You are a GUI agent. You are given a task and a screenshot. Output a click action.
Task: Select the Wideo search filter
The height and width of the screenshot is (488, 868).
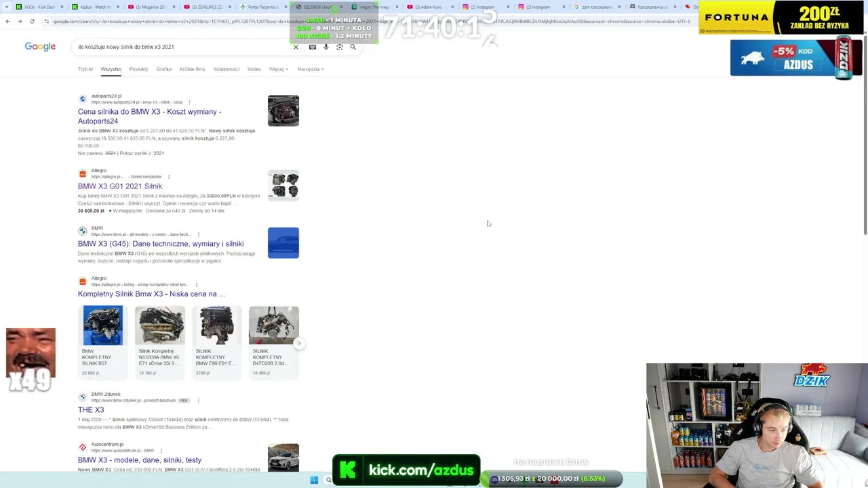254,69
